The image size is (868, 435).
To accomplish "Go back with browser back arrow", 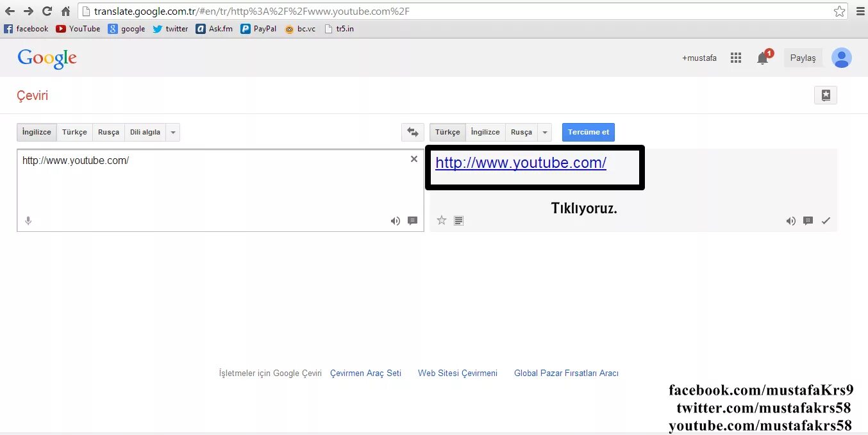I will click(x=10, y=11).
